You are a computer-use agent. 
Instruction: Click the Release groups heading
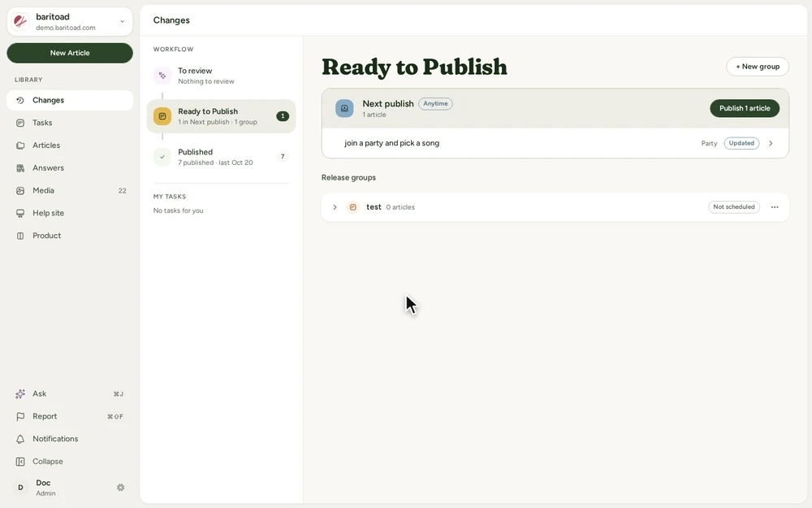tap(348, 177)
